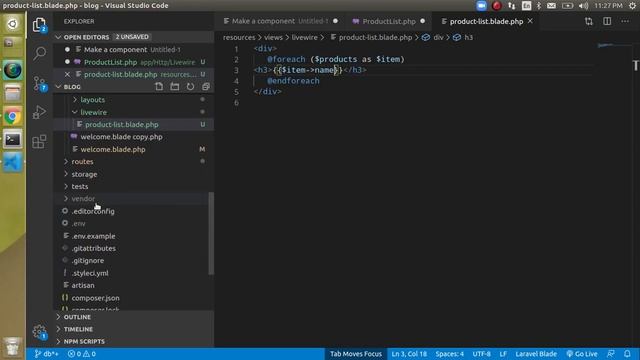The image size is (640, 360).
Task: Open notifications bell in status bar
Action: coord(627,354)
